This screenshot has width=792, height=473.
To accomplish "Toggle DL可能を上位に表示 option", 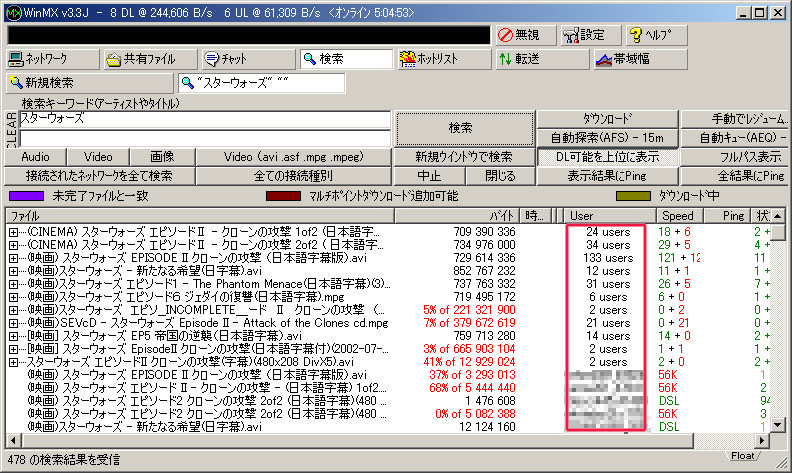I will [x=608, y=157].
